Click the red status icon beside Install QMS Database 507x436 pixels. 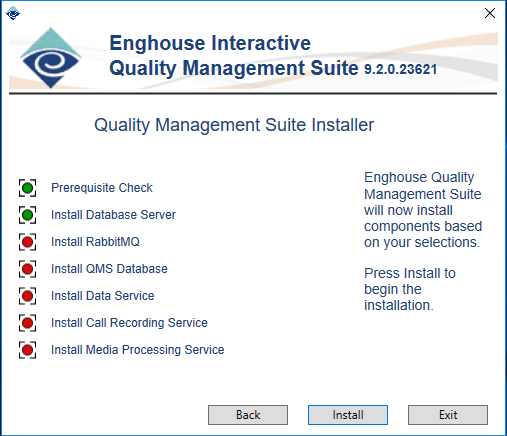[x=27, y=269]
